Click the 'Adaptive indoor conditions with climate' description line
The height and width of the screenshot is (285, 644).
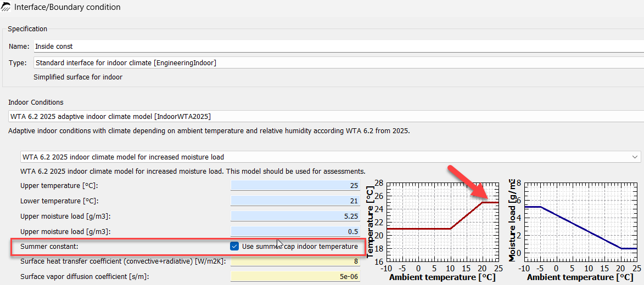[x=209, y=132]
